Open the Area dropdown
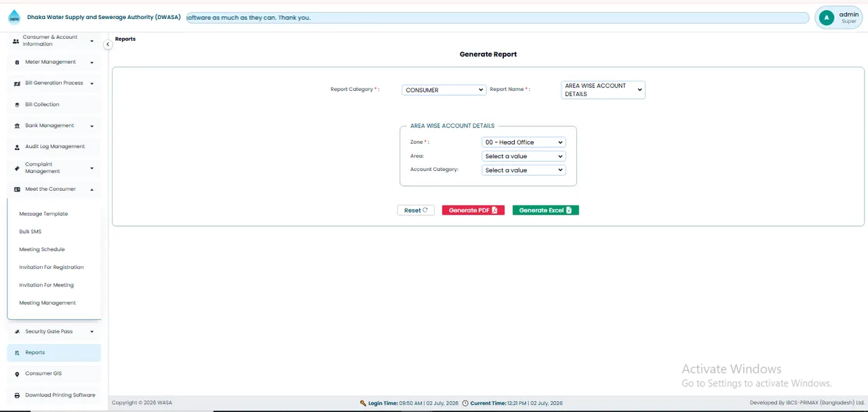Screen dimensions: 868x412 tap(524, 156)
